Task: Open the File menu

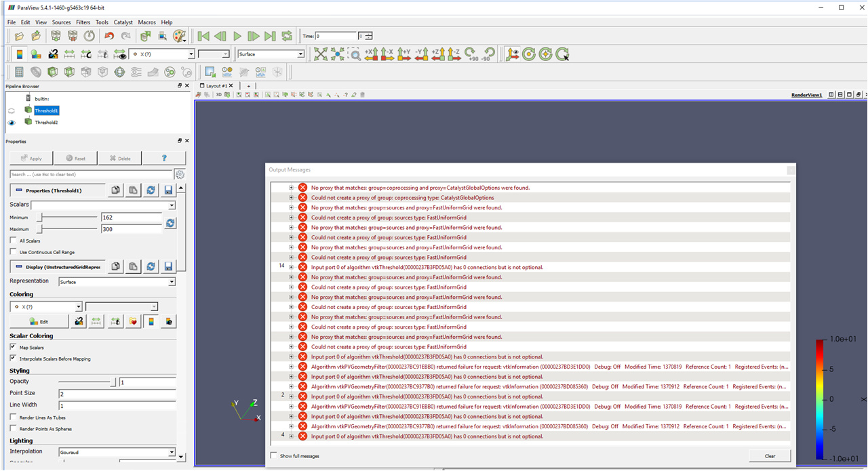Action: click(12, 22)
